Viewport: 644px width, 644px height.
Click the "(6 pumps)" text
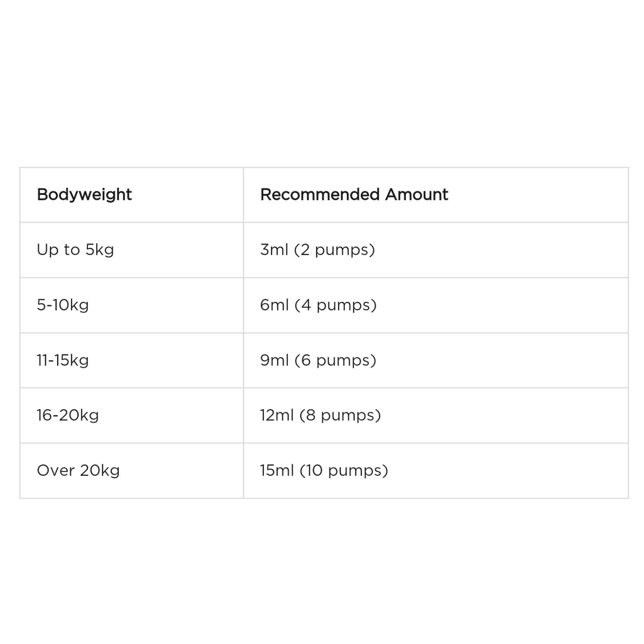click(x=335, y=360)
